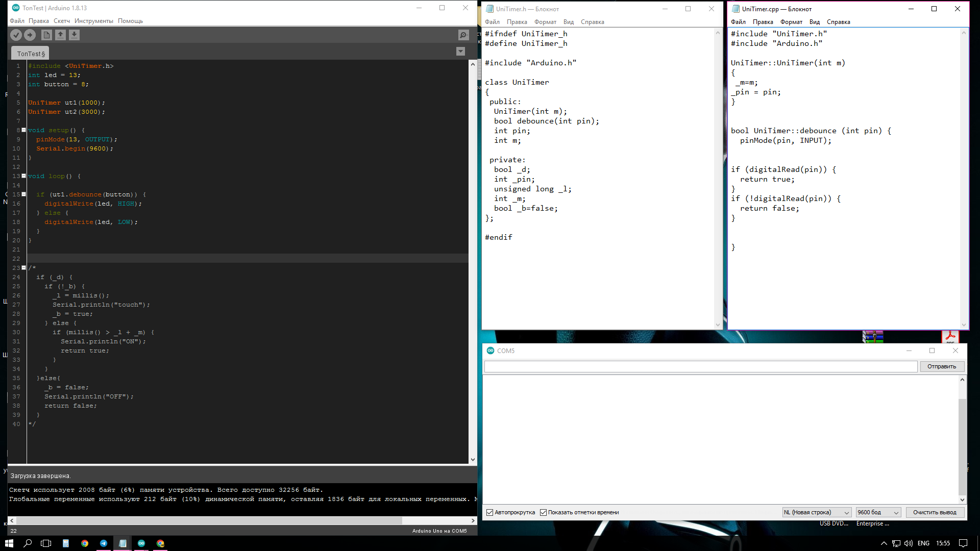Image resolution: width=980 pixels, height=551 pixels.
Task: Open the Правка menu in Arduino IDE
Action: point(39,21)
